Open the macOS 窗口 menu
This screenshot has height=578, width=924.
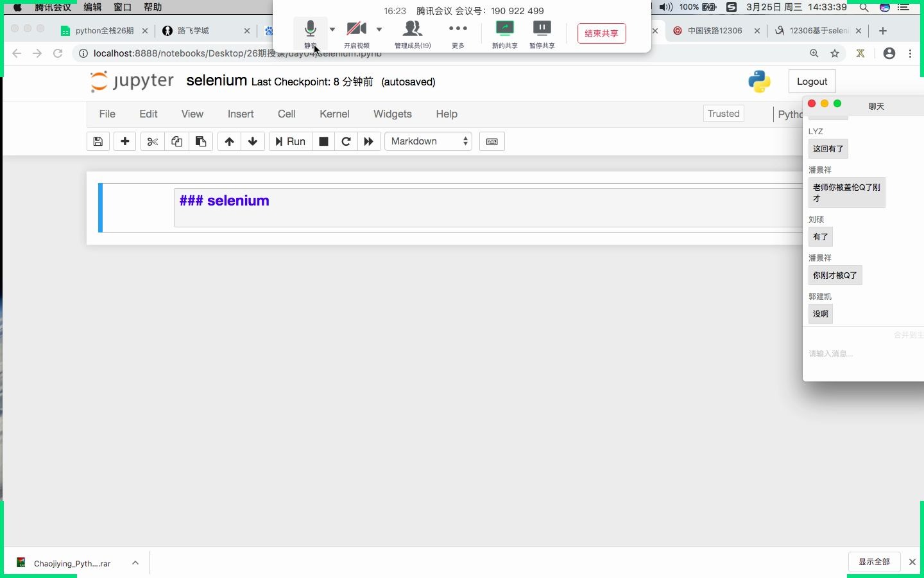123,7
